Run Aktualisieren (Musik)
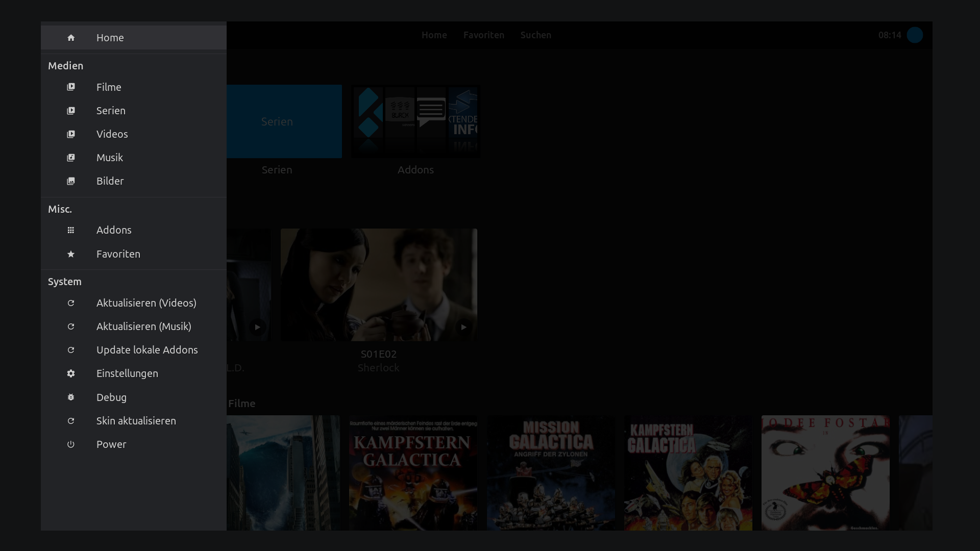This screenshot has width=980, height=551. click(x=134, y=327)
